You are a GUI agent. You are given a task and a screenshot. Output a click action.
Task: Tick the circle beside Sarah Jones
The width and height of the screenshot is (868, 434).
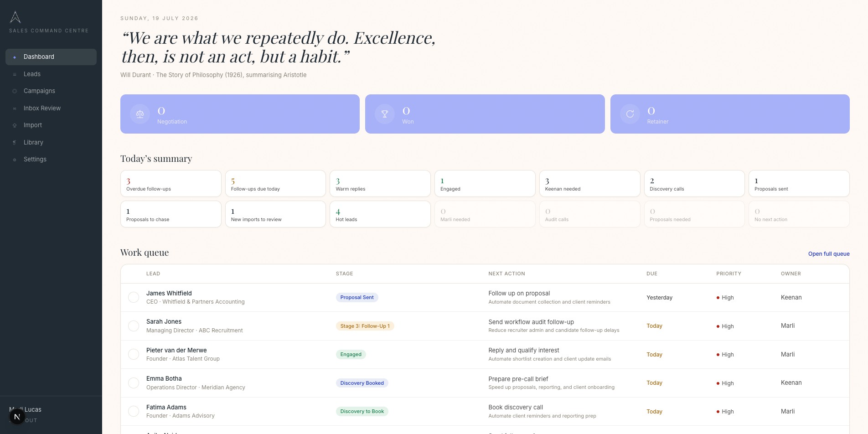134,326
